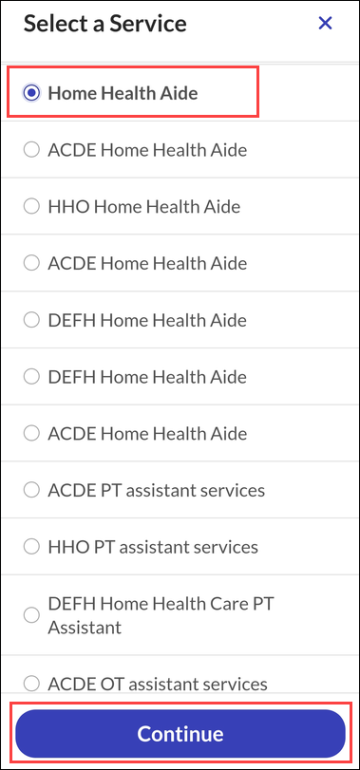Image resolution: width=360 pixels, height=770 pixels.
Task: Select the second ACDE Home Health Aide radio
Action: click(x=31, y=263)
